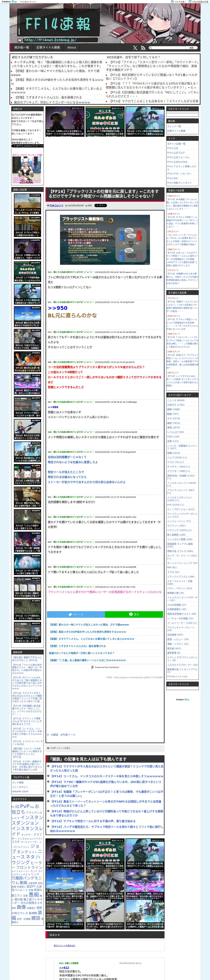
Task: Open the About menu item
Action: click(72, 48)
